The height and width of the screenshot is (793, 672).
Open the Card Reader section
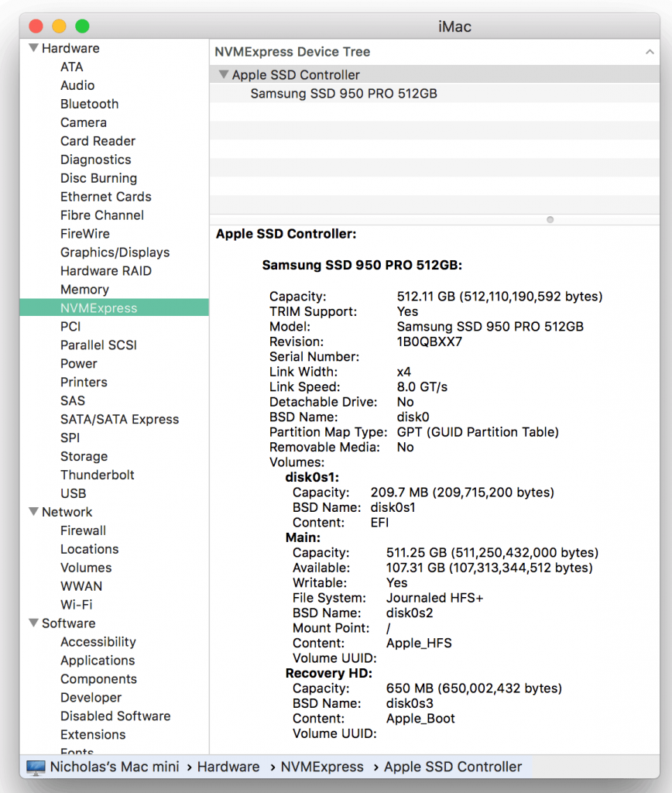[x=98, y=141]
